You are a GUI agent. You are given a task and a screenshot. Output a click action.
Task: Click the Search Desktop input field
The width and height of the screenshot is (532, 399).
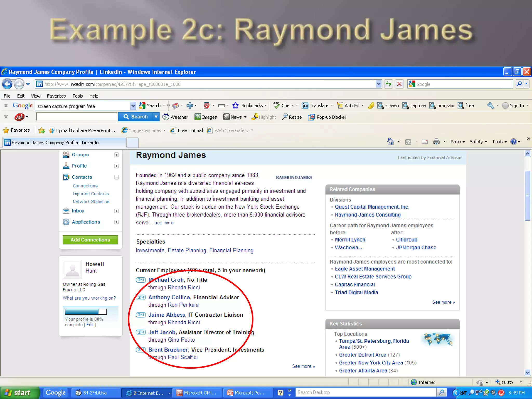[366, 392]
